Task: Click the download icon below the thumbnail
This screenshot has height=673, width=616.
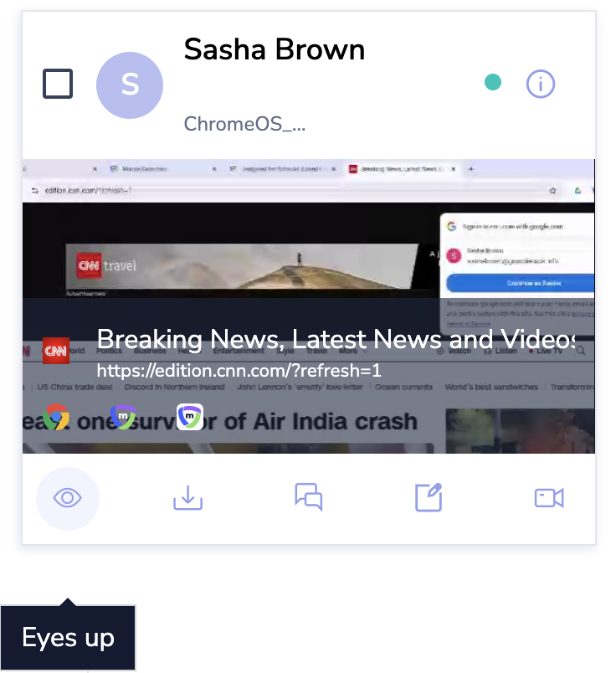Action: (x=188, y=499)
